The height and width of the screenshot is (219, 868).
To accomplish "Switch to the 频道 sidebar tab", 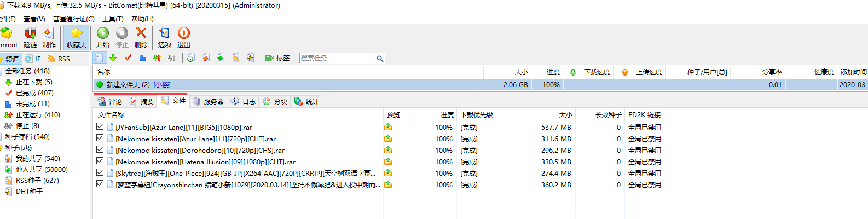I will tap(10, 59).
